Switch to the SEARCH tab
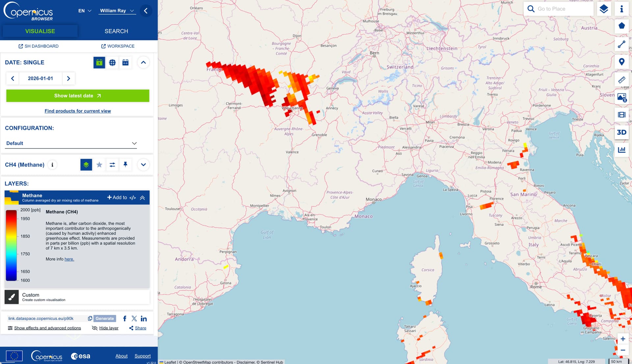The height and width of the screenshot is (364, 632). pos(116,31)
